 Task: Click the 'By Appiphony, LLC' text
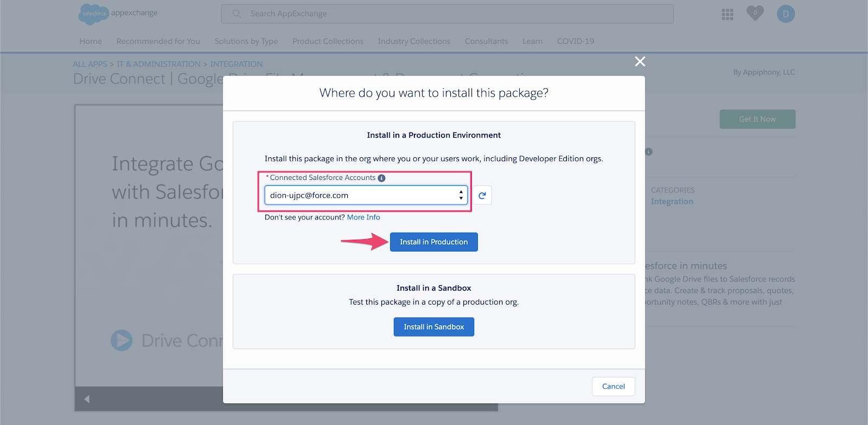(x=764, y=72)
